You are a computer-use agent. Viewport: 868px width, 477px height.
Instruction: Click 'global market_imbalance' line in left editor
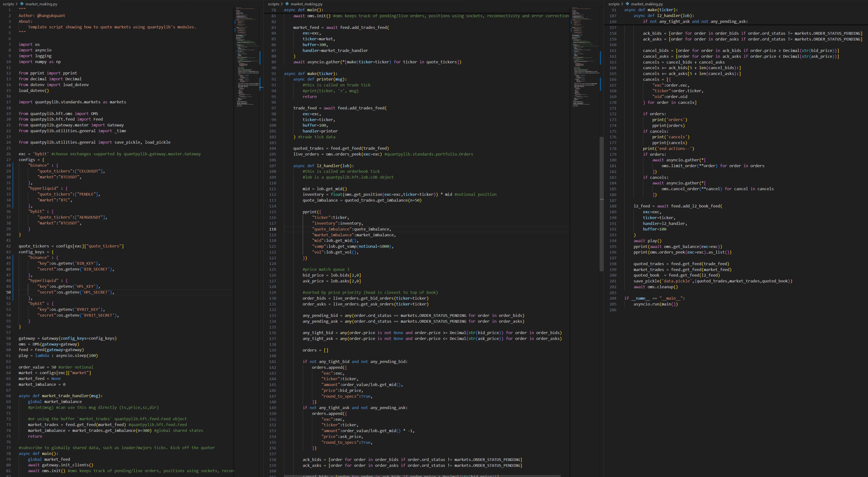tap(55, 402)
